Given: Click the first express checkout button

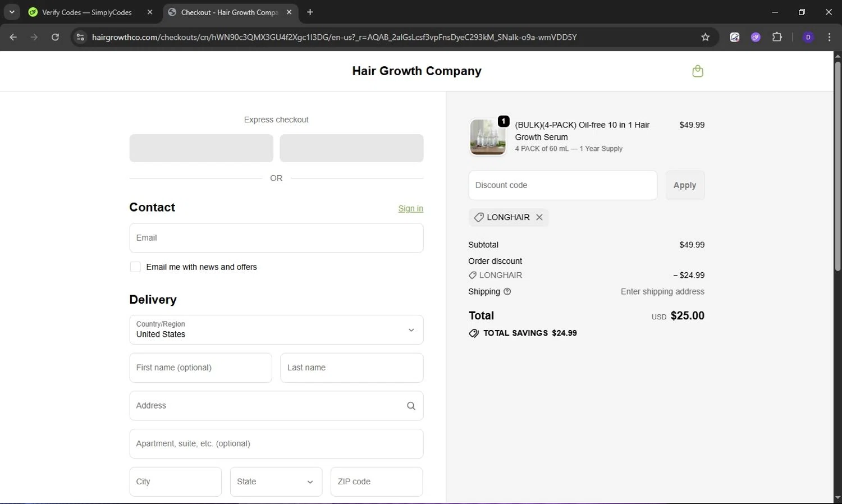Looking at the screenshot, I should point(201,148).
